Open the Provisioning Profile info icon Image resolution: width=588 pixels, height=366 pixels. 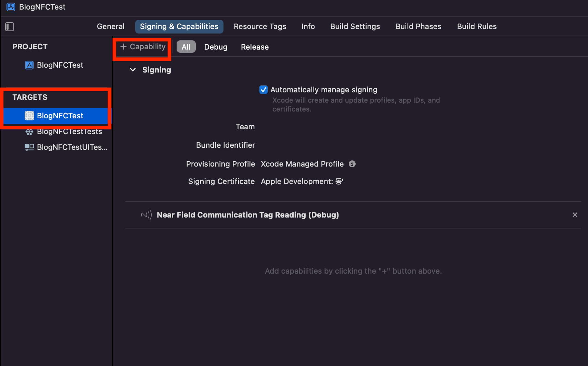[x=352, y=164]
